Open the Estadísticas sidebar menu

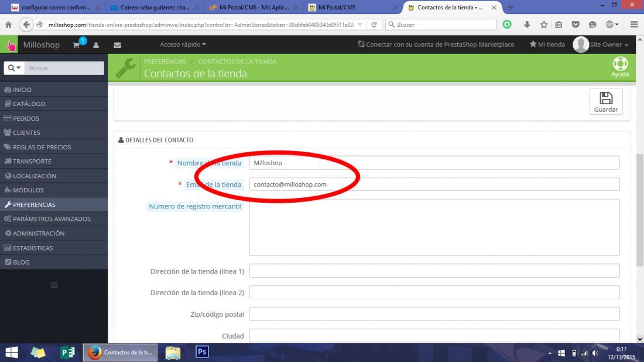coord(54,248)
